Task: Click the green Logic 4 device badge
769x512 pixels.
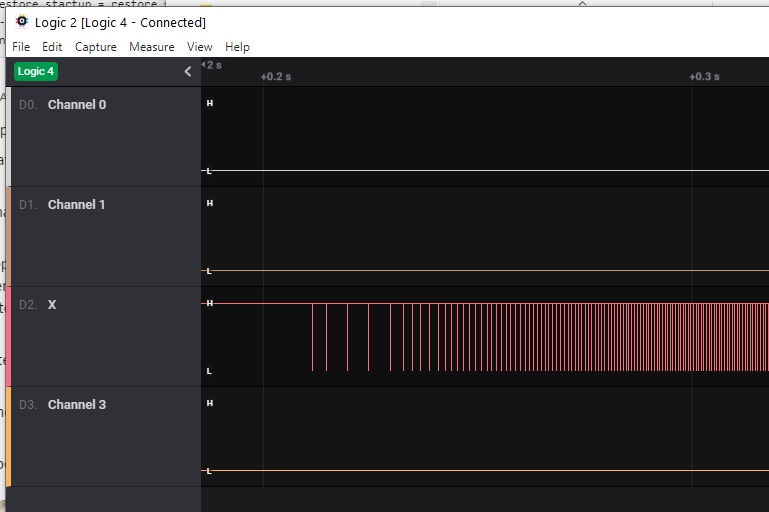Action: tap(36, 71)
